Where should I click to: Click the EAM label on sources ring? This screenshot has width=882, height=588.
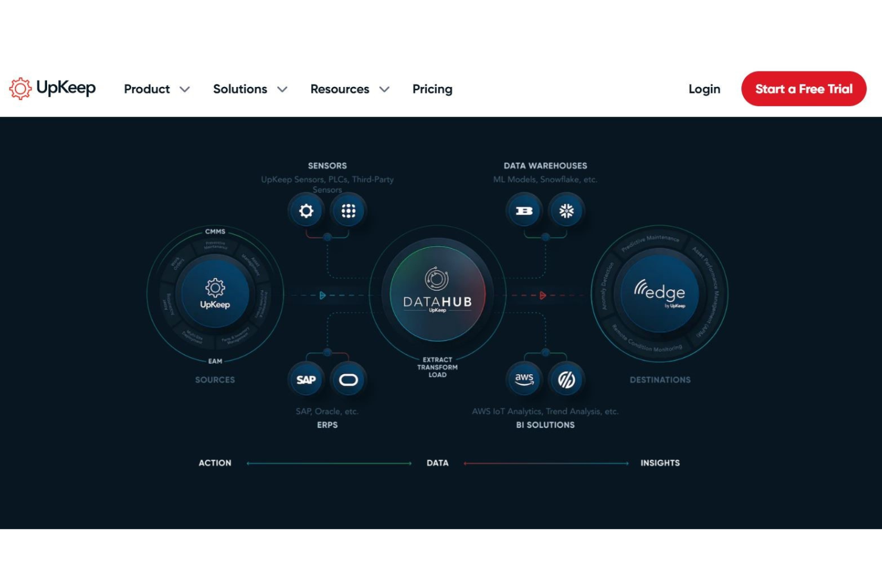(x=215, y=361)
